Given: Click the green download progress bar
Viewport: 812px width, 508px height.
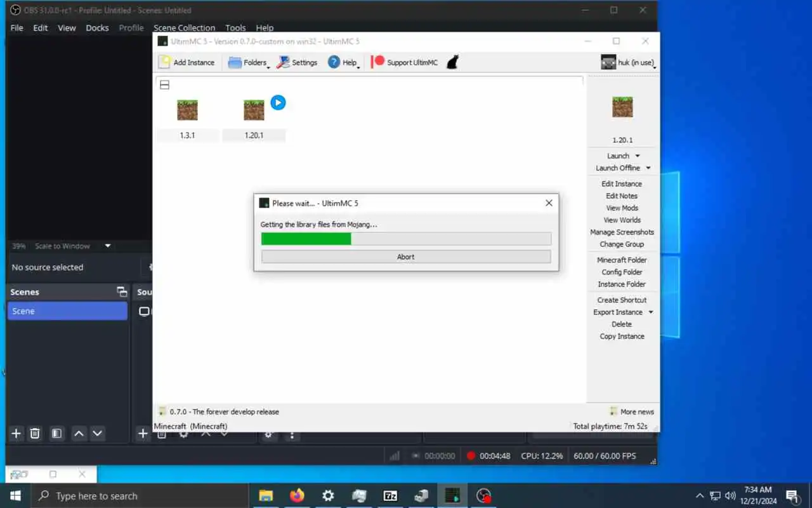Looking at the screenshot, I should (406, 239).
